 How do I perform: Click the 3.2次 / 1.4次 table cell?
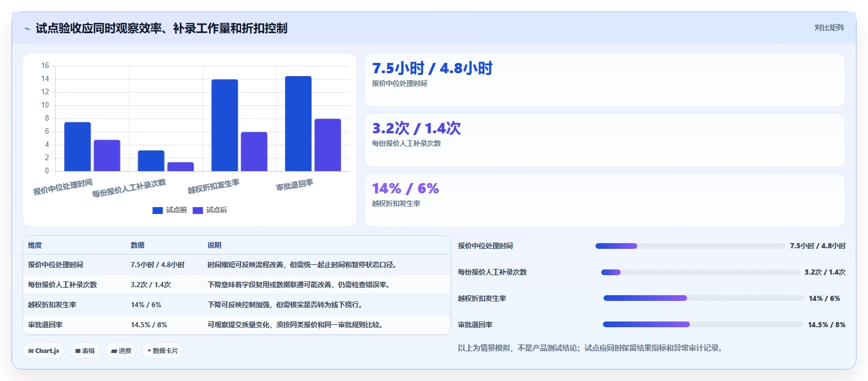point(151,285)
